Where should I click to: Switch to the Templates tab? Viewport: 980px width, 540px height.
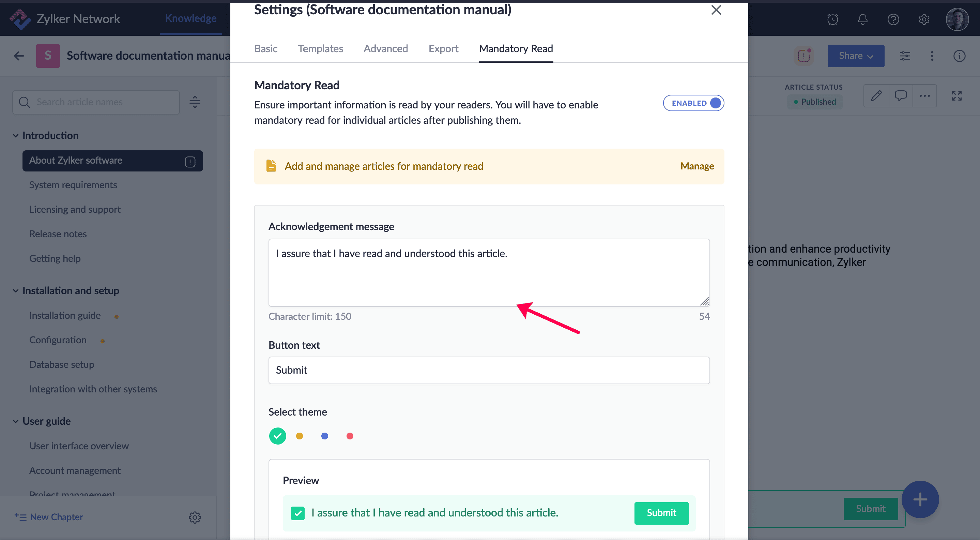(x=320, y=49)
